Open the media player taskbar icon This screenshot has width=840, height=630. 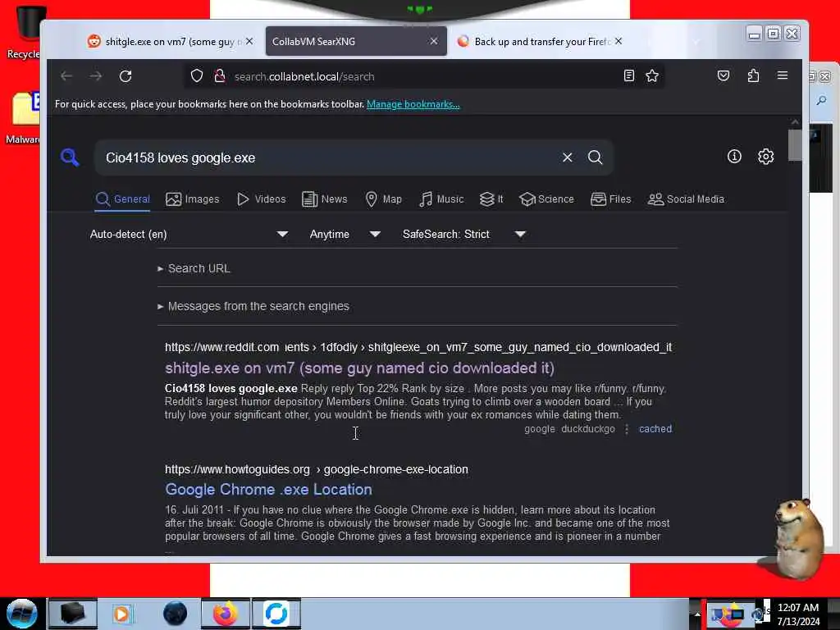(x=121, y=614)
